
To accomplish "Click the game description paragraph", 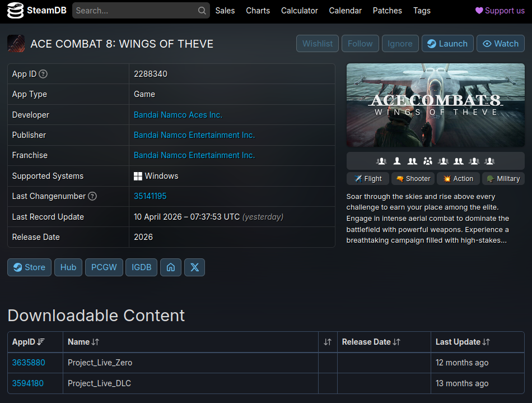I will click(428, 218).
